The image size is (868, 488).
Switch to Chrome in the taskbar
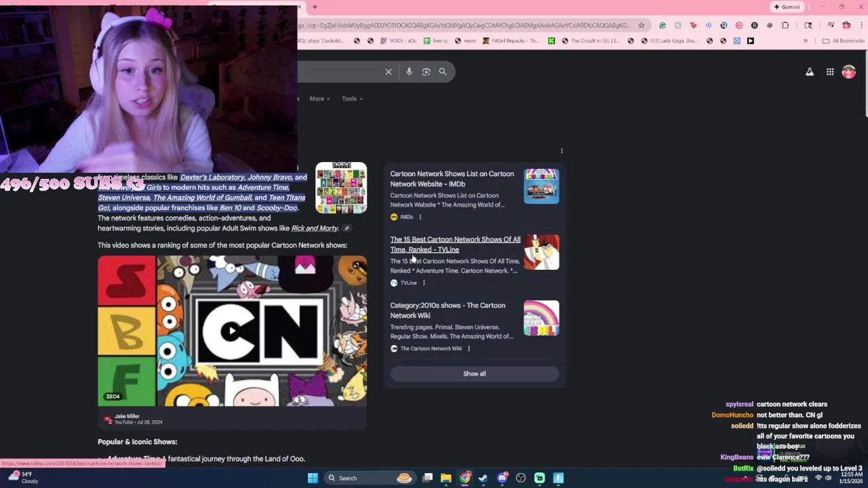[465, 478]
